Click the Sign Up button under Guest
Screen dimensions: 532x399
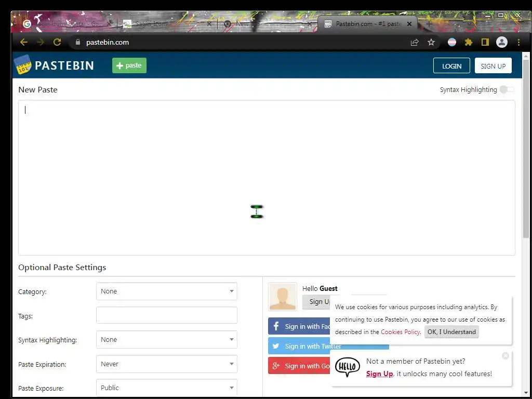coord(316,302)
